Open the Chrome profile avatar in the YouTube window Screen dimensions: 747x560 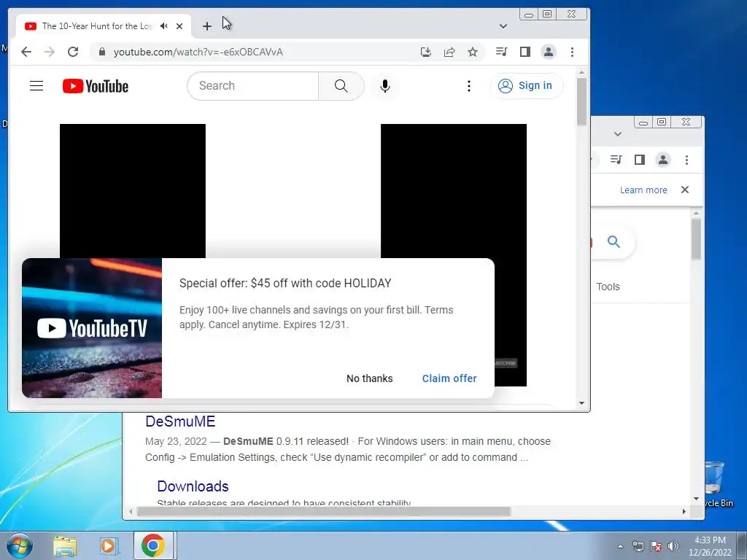549,52
